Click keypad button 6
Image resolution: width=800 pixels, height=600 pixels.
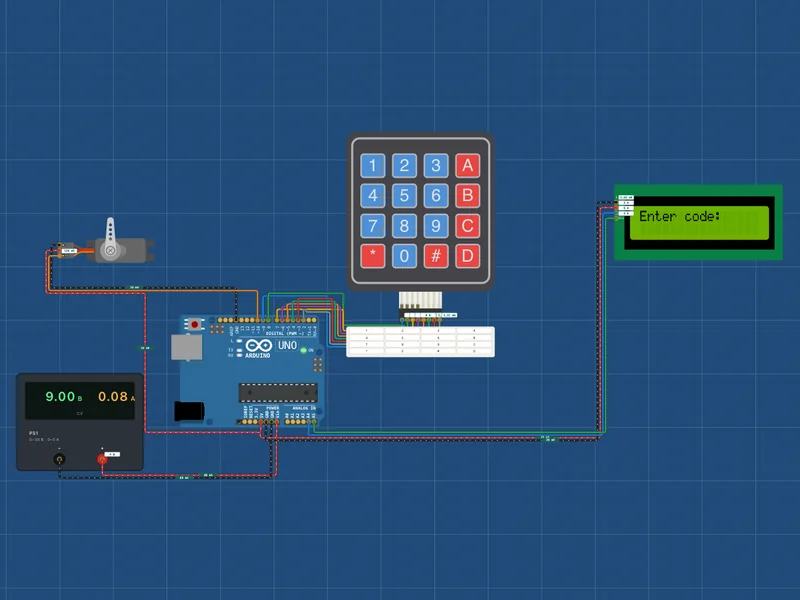(x=436, y=195)
